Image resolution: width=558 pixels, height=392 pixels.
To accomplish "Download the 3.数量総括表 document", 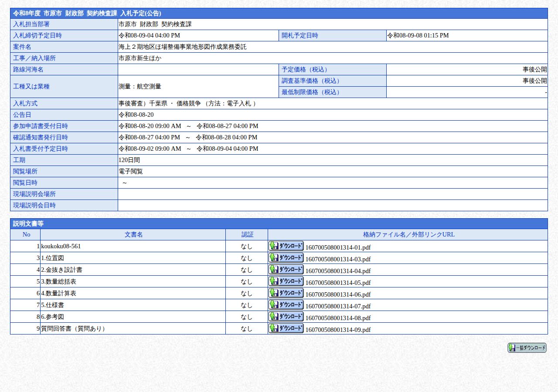I will (x=286, y=281).
